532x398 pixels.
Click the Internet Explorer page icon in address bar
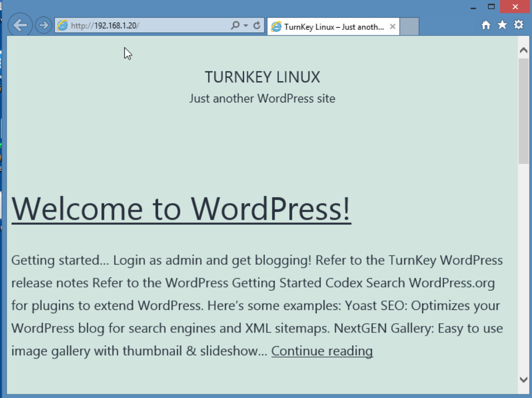62,26
